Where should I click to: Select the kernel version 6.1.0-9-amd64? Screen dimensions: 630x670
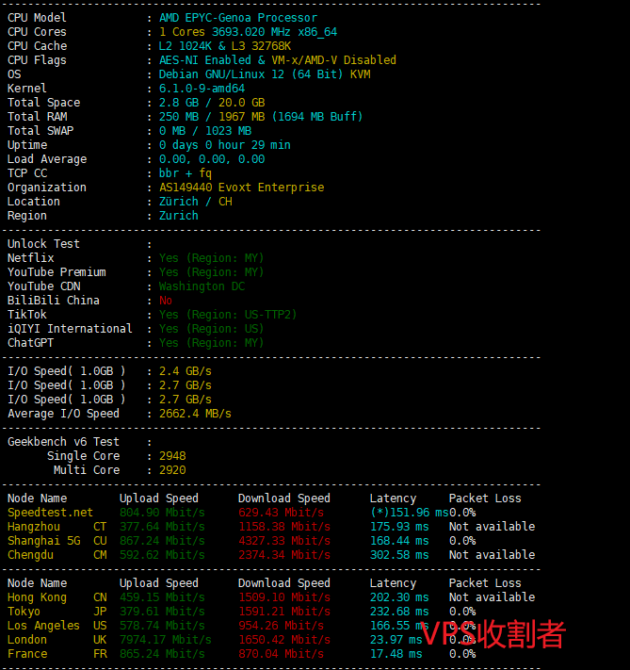[202, 88]
